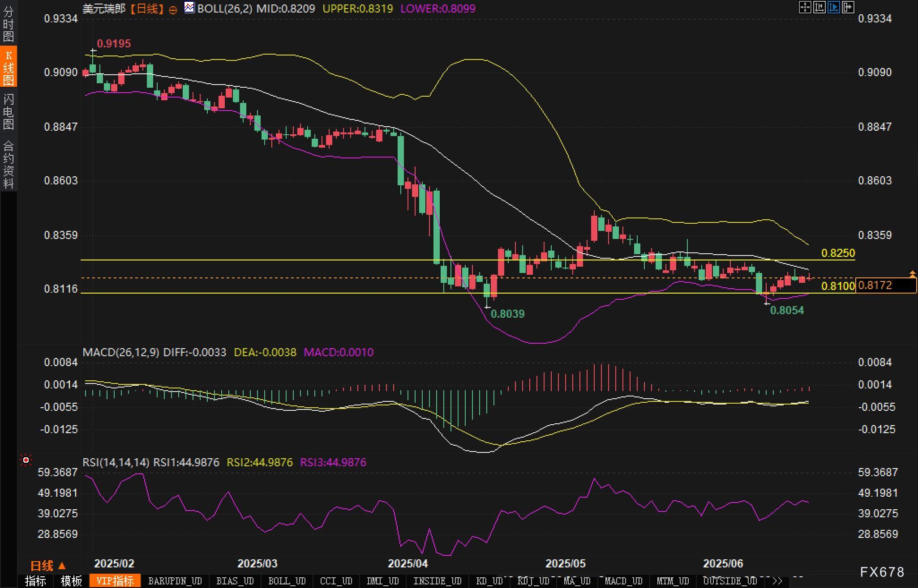
Task: Expand the 日线 period dropdown
Action: 48,566
